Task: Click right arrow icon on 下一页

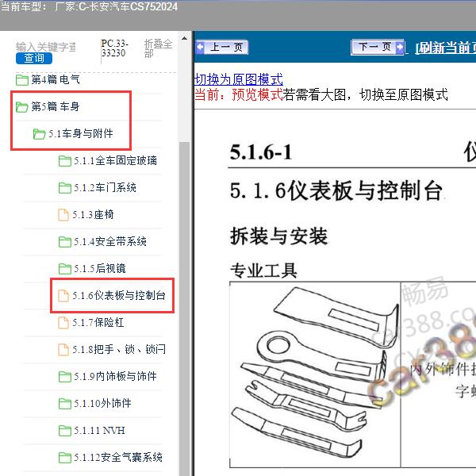Action: [400, 47]
